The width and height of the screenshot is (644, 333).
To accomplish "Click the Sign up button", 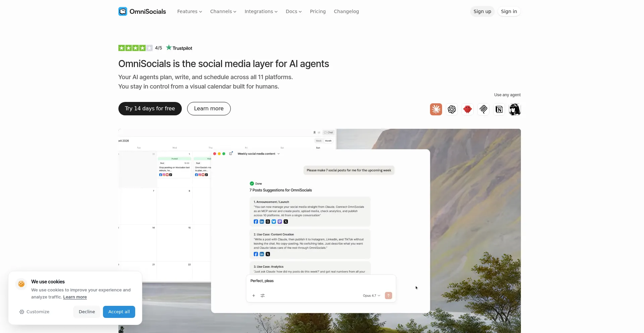I will 482,11.
